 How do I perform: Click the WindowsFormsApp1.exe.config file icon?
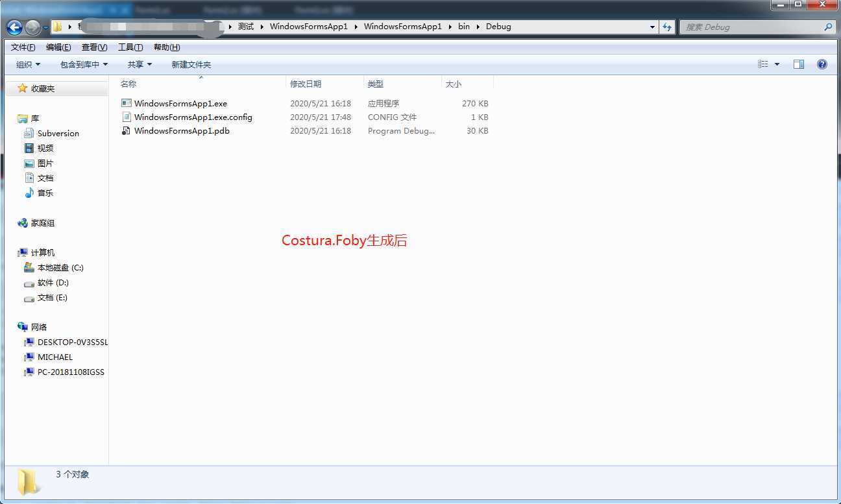pyautogui.click(x=127, y=117)
